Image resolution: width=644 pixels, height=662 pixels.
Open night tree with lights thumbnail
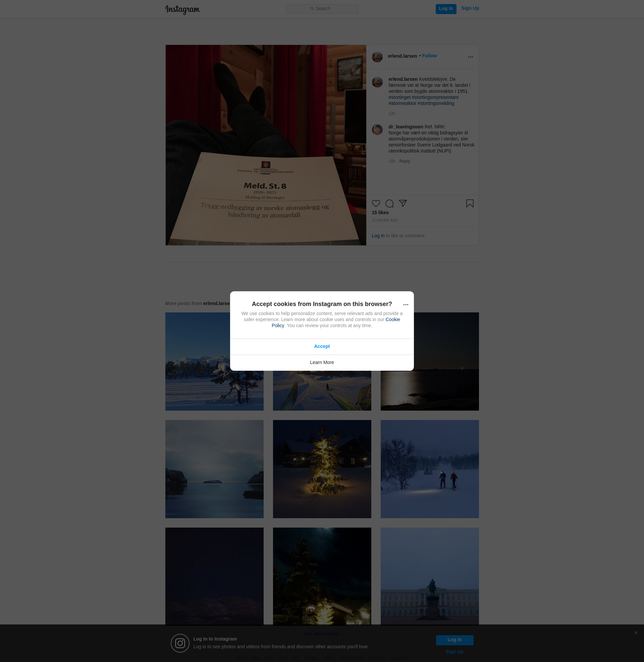[x=322, y=576]
